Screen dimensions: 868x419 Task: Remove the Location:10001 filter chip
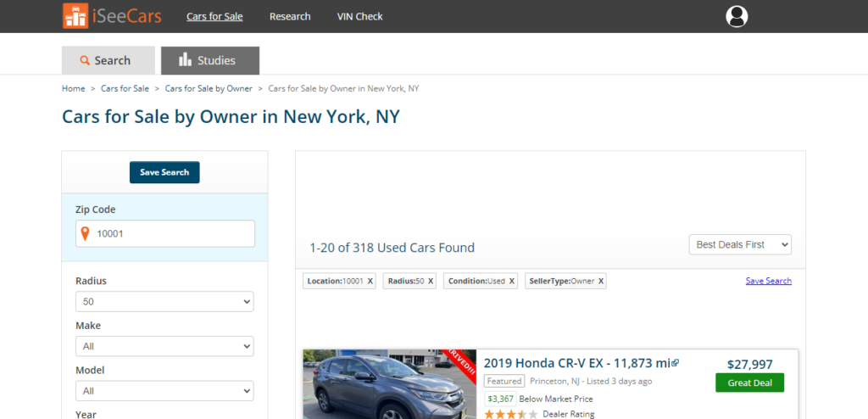tap(370, 281)
